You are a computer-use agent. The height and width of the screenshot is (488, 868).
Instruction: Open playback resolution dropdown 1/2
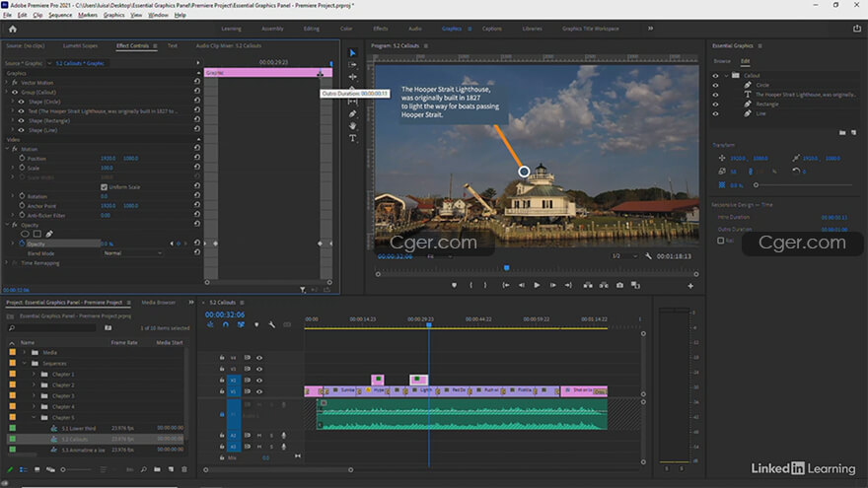(x=623, y=256)
